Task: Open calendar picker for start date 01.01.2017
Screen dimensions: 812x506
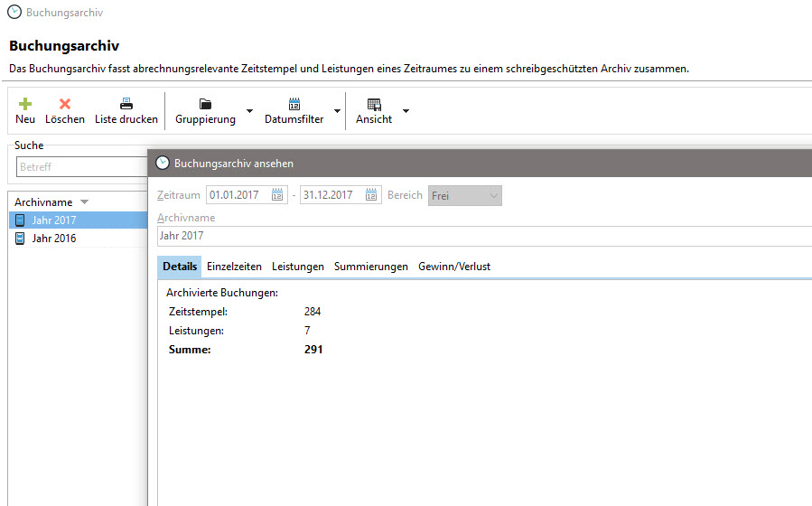Action: pos(277,195)
